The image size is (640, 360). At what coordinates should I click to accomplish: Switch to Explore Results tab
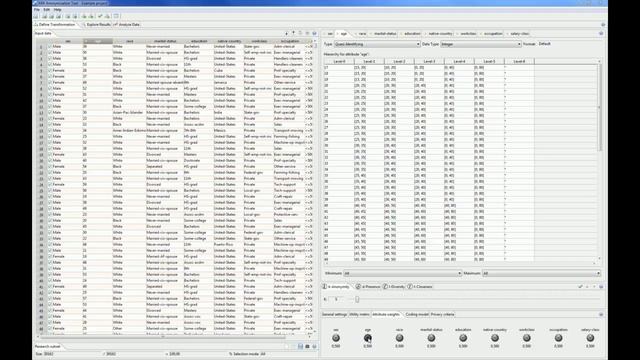coord(98,24)
